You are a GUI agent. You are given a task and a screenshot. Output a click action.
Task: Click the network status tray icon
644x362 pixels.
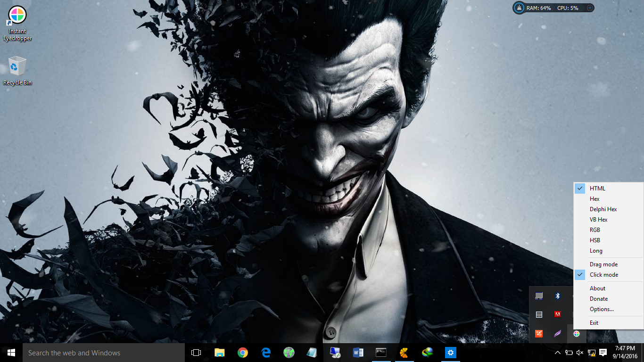tap(591, 353)
